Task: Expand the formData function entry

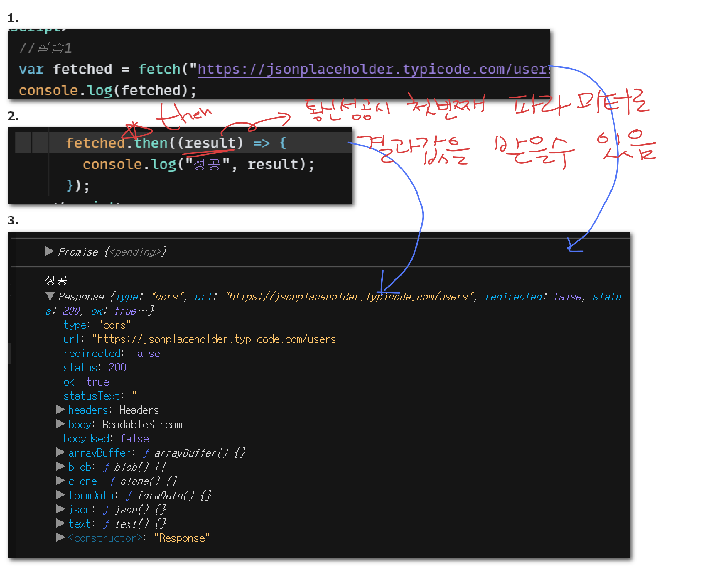Action: pos(60,495)
